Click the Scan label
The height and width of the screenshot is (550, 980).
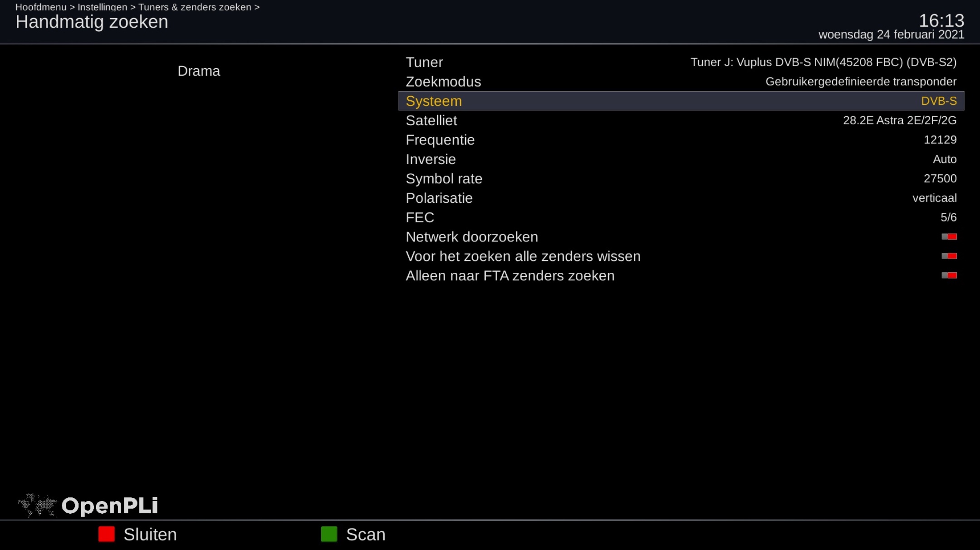click(x=366, y=535)
